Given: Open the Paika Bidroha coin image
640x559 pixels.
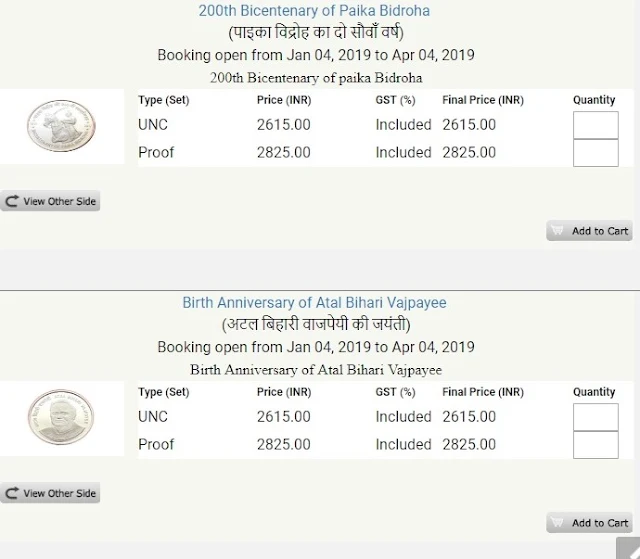Looking at the screenshot, I should pyautogui.click(x=50, y=125).
